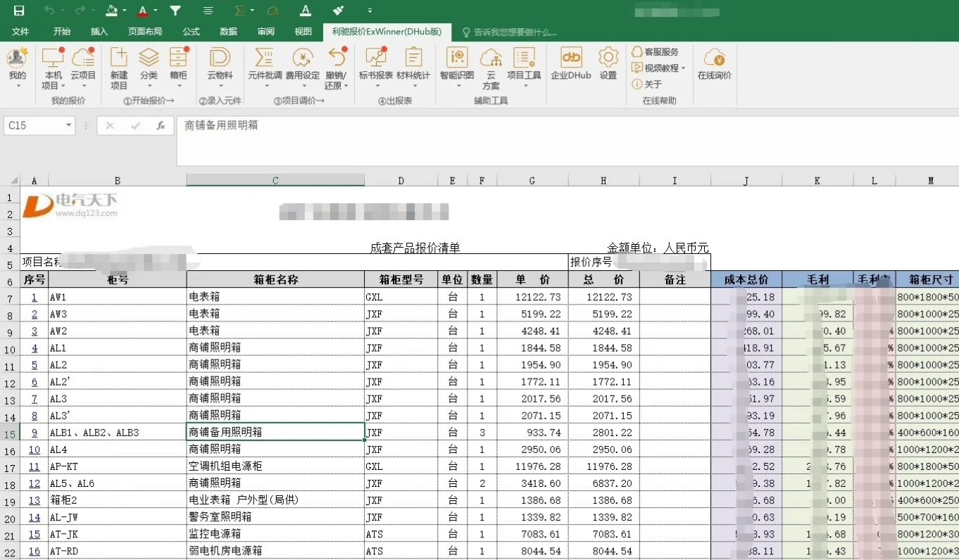This screenshot has width=959, height=560.
Task: Switch to the 页面布局 Page Layout tab
Action: click(145, 32)
